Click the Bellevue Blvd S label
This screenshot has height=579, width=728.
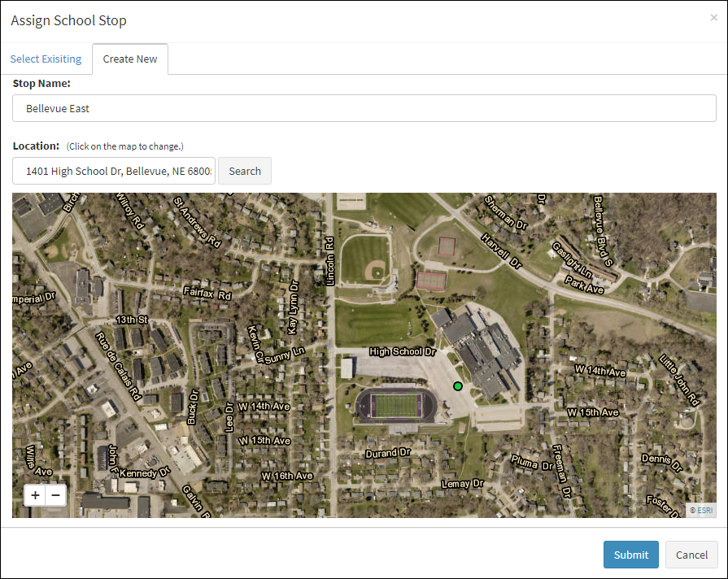tap(603, 231)
